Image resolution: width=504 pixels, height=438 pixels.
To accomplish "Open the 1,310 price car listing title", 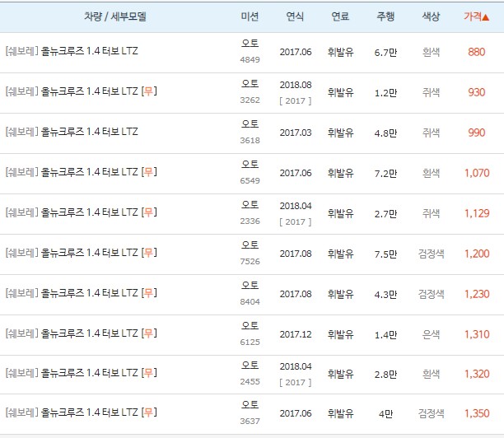I will tap(81, 333).
